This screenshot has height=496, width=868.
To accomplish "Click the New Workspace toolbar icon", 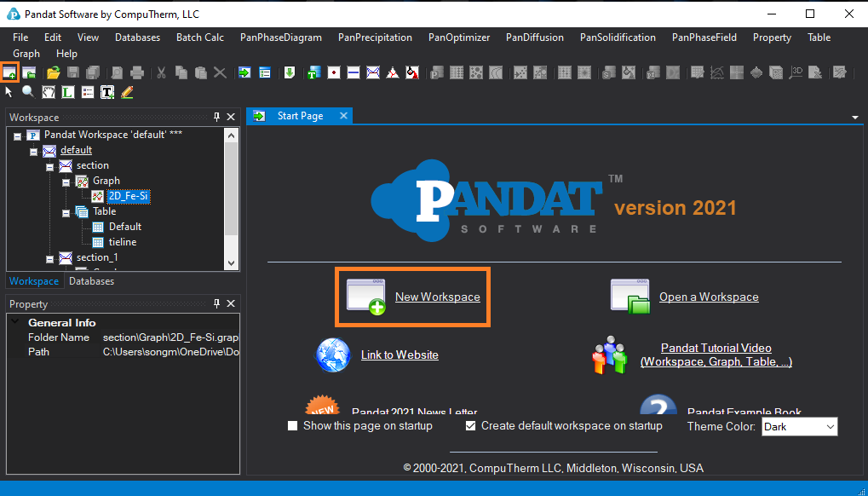I will pos(9,72).
